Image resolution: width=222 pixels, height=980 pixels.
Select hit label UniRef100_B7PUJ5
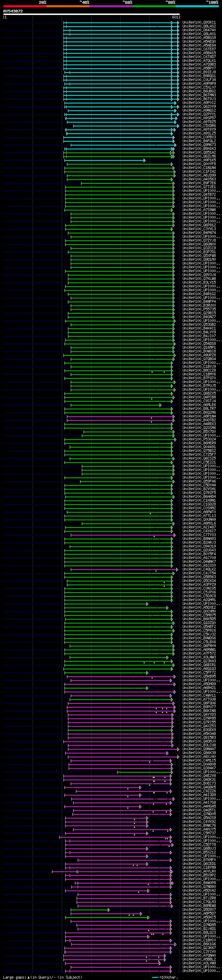[199, 386]
